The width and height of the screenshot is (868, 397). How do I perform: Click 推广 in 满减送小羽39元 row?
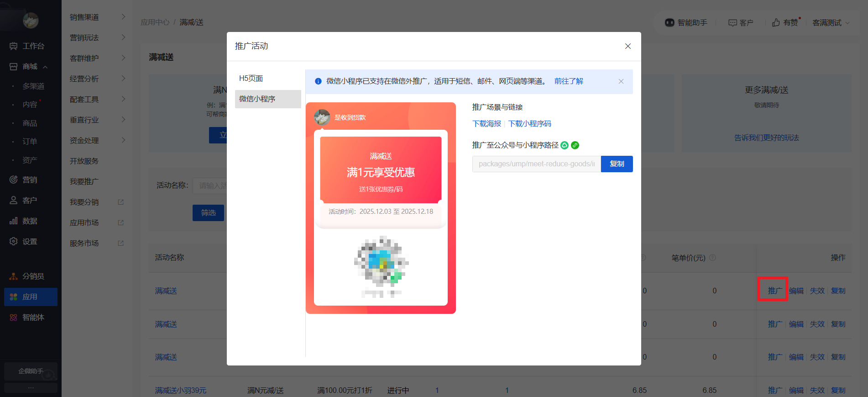click(x=775, y=391)
